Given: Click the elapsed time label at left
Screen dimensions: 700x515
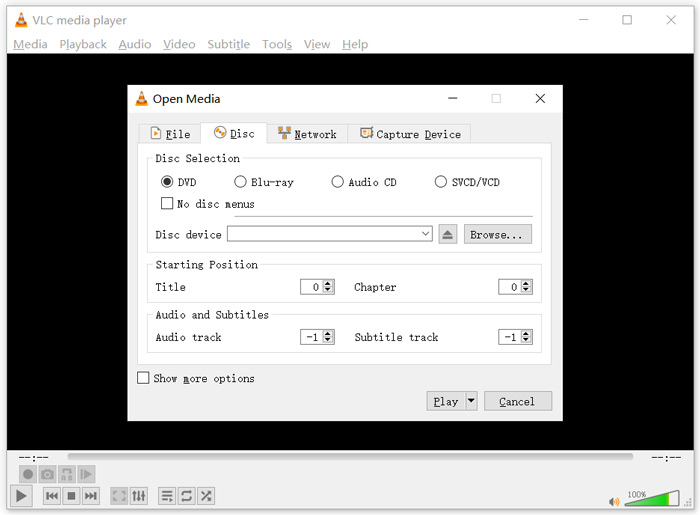Looking at the screenshot, I should [x=33, y=458].
